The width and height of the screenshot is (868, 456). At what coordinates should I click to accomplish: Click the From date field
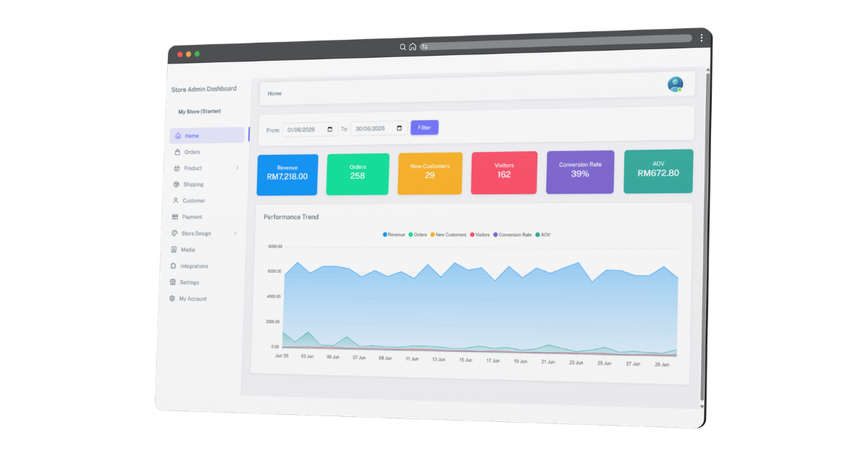point(310,130)
